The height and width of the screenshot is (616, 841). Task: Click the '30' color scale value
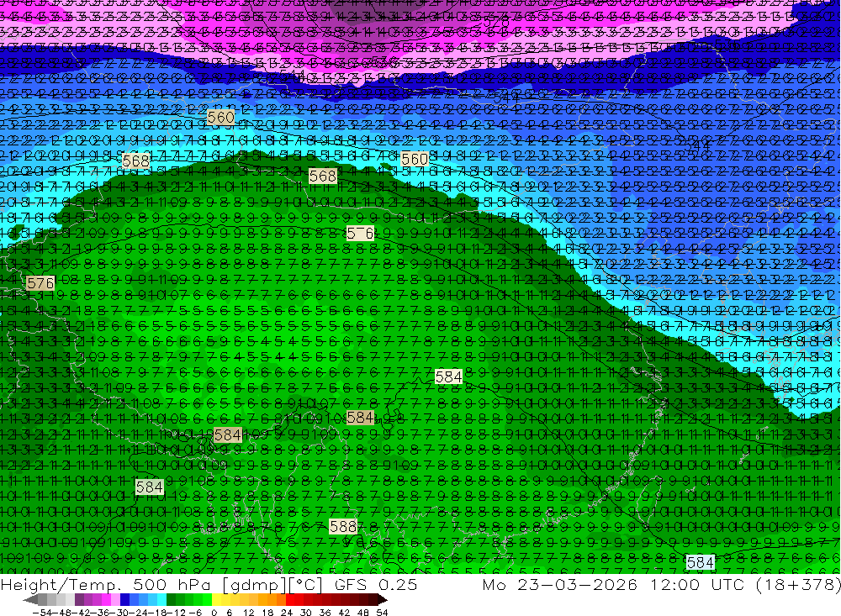tap(306, 613)
